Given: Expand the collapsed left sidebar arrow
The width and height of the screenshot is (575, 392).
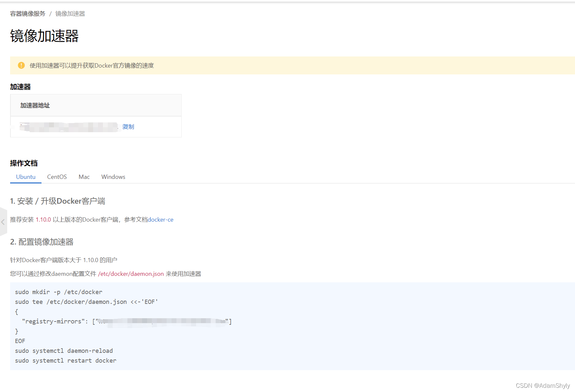Looking at the screenshot, I should click(x=3, y=222).
